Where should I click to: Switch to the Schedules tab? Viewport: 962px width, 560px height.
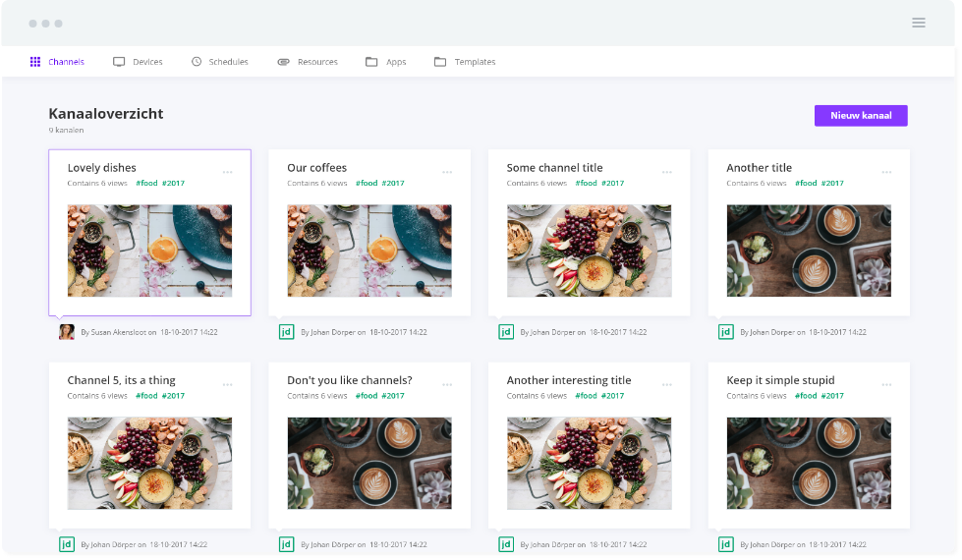point(228,62)
